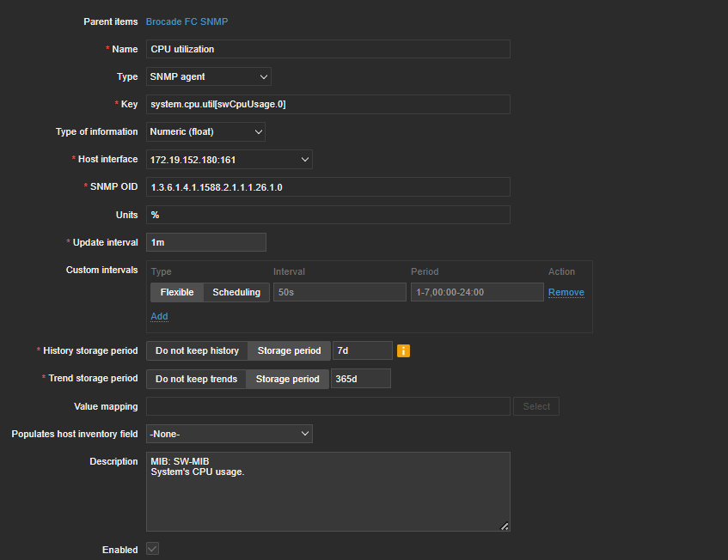Image resolution: width=728 pixels, height=560 pixels.
Task: Open Host interface dropdown
Action: [x=229, y=159]
